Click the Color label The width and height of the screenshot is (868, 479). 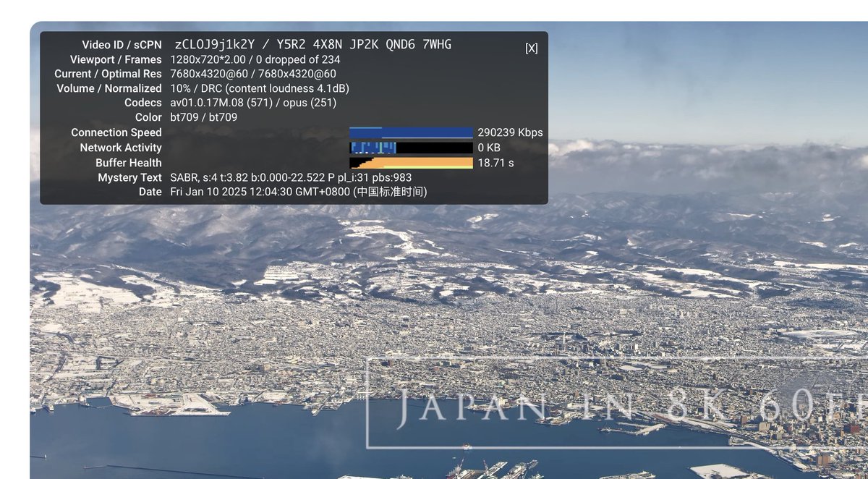148,117
